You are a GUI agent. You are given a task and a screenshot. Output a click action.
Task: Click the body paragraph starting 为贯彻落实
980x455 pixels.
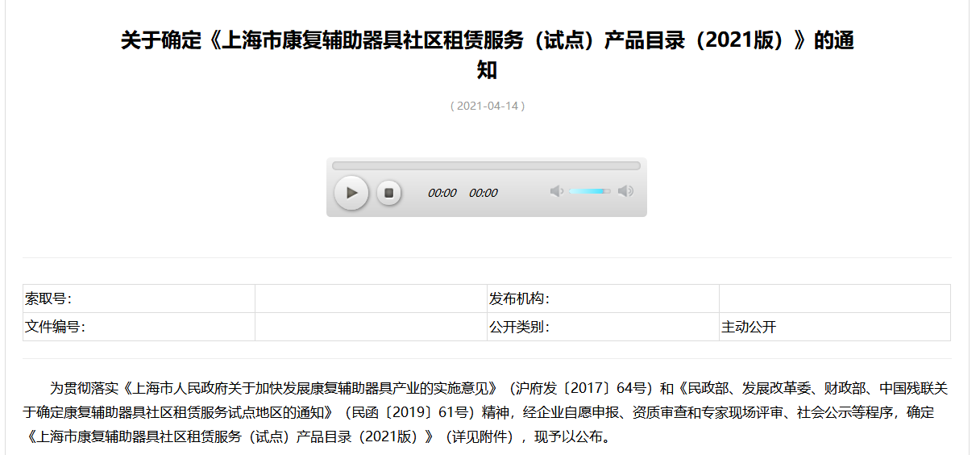point(487,413)
